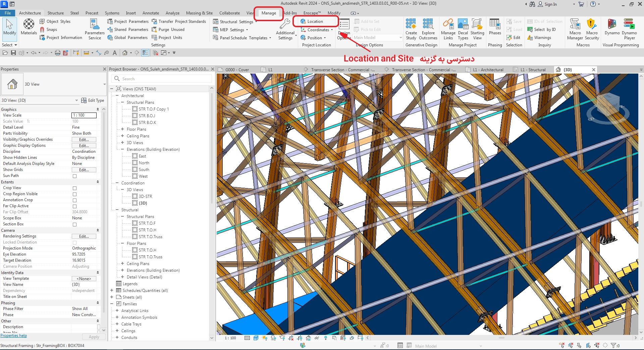Switch to the Annotate ribbon tab
The height and width of the screenshot is (350, 644).
click(151, 13)
